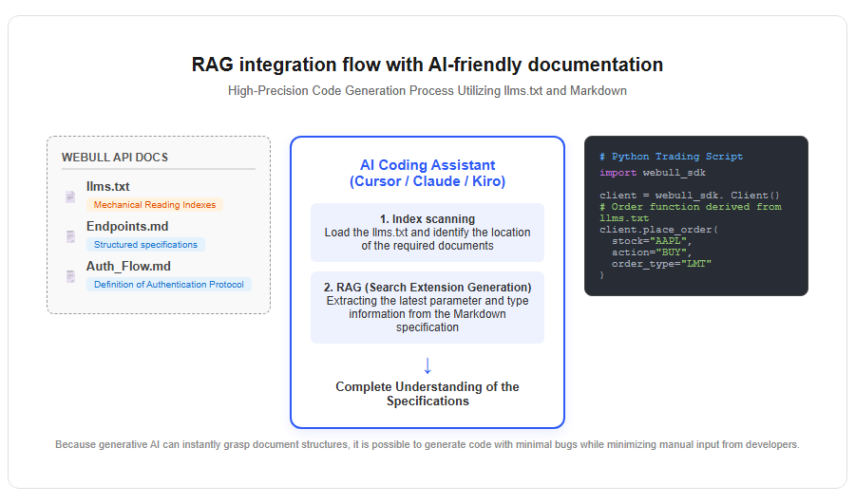Screen dimensions: 855x504
Task: Click the Endpoints.md file document icon
Action: pos(70,236)
